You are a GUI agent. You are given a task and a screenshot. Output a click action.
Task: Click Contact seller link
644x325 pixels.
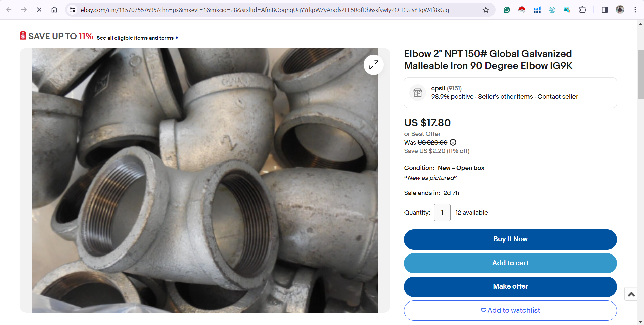[558, 97]
